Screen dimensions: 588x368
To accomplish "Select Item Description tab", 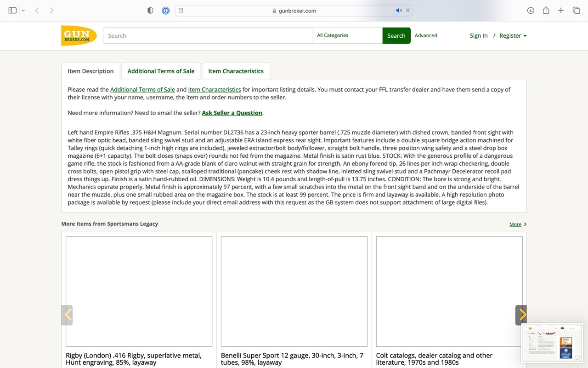I will (x=90, y=71).
